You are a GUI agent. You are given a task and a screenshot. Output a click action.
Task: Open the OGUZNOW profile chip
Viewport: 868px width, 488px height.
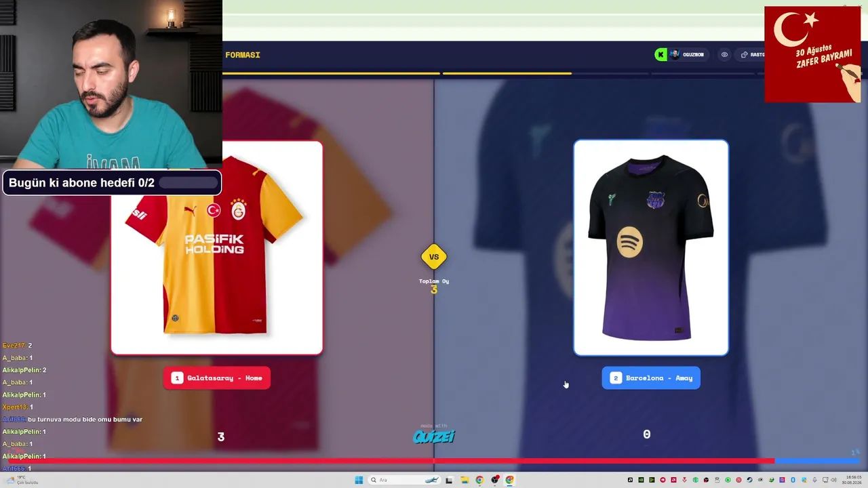688,55
